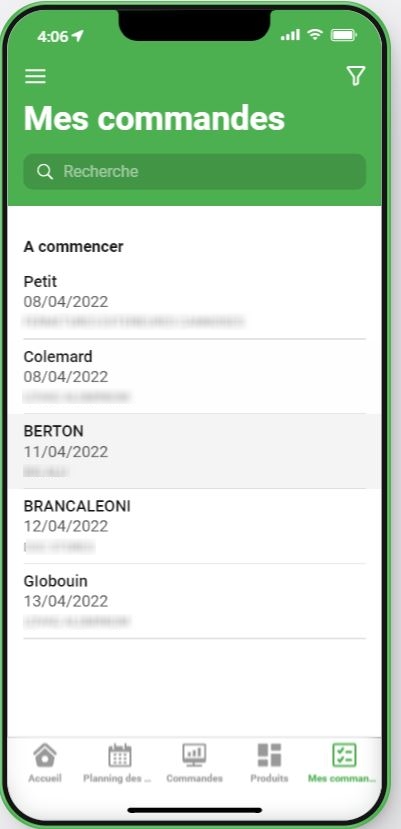Open the Produits grid icon

[269, 755]
